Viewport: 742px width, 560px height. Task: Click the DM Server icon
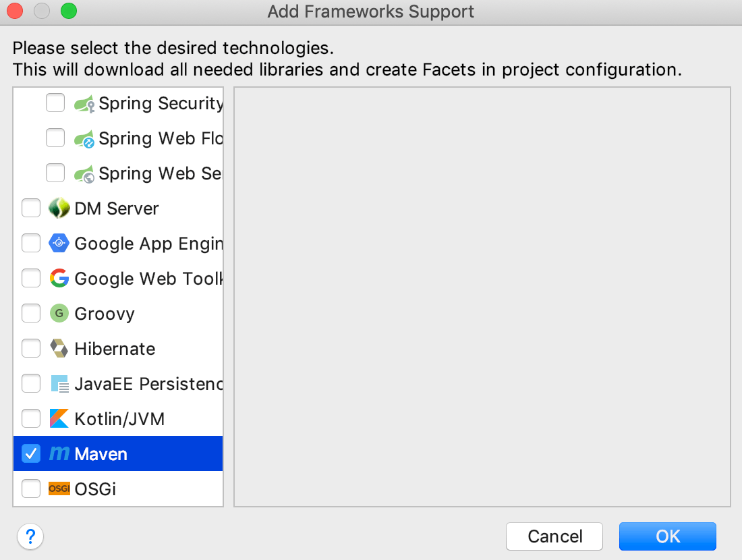tap(58, 208)
